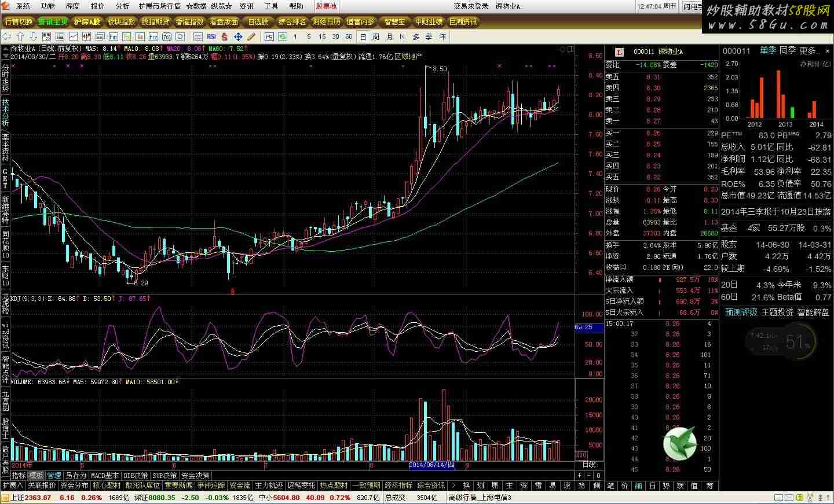This screenshot has height=504, width=834.
Task: Click the 行情切换 button
Action: pos(19,22)
